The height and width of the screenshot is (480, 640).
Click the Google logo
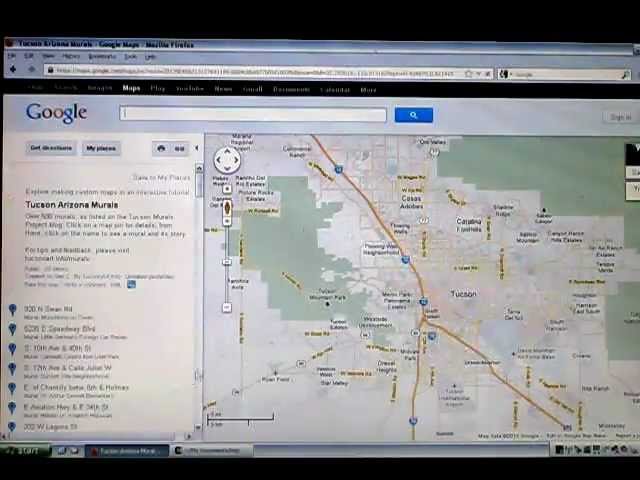56,113
